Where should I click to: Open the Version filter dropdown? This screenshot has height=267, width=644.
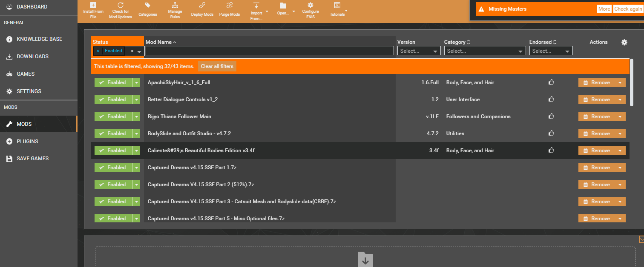419,51
